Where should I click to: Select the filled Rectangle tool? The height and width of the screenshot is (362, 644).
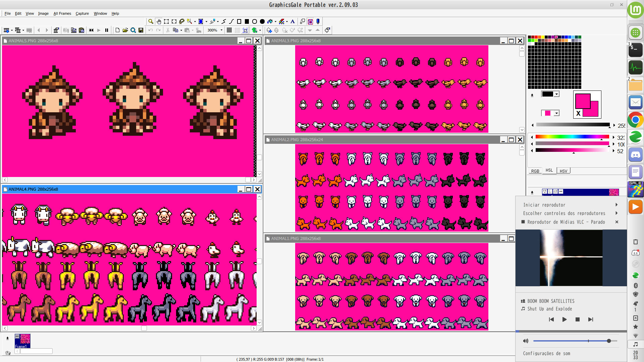[x=247, y=21]
